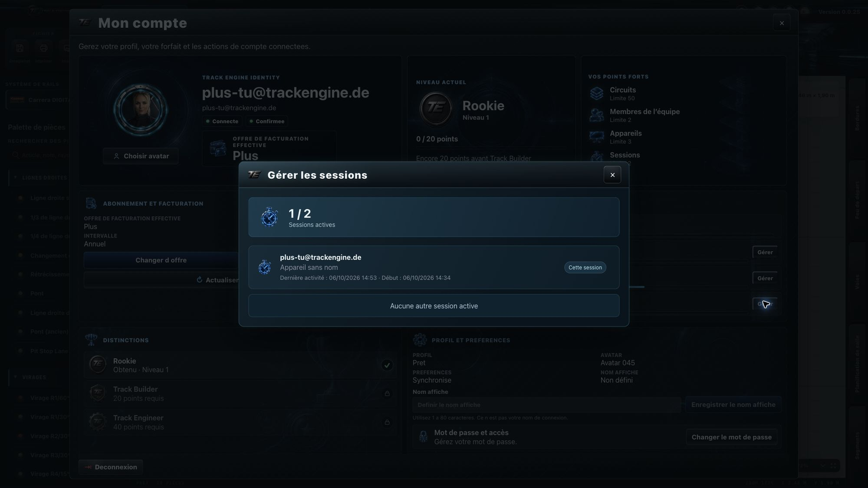The width and height of the screenshot is (868, 488).
Task: Click the Dernière activité timestamp line
Action: coord(365,278)
